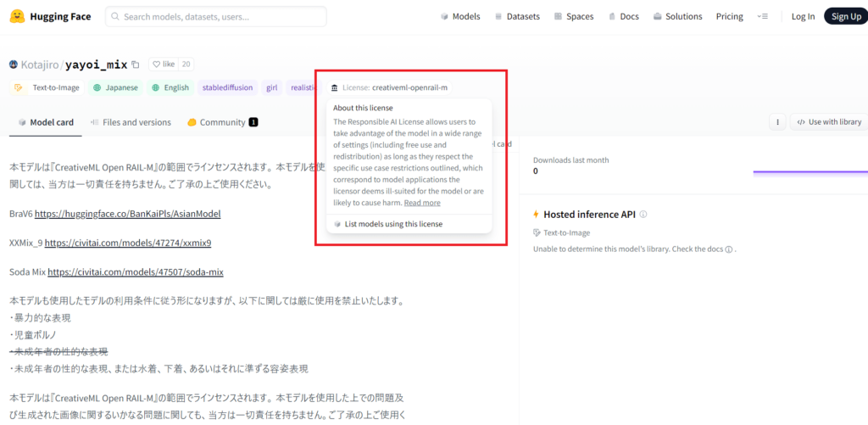Click the Datasets icon in navigation
Screen dimensions: 868x425
tap(498, 17)
